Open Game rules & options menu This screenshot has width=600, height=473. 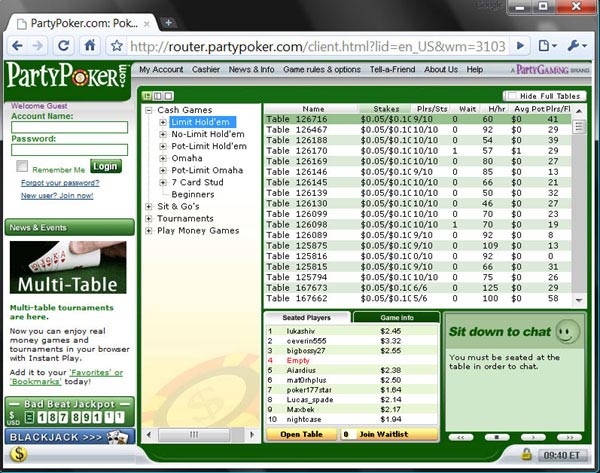322,70
